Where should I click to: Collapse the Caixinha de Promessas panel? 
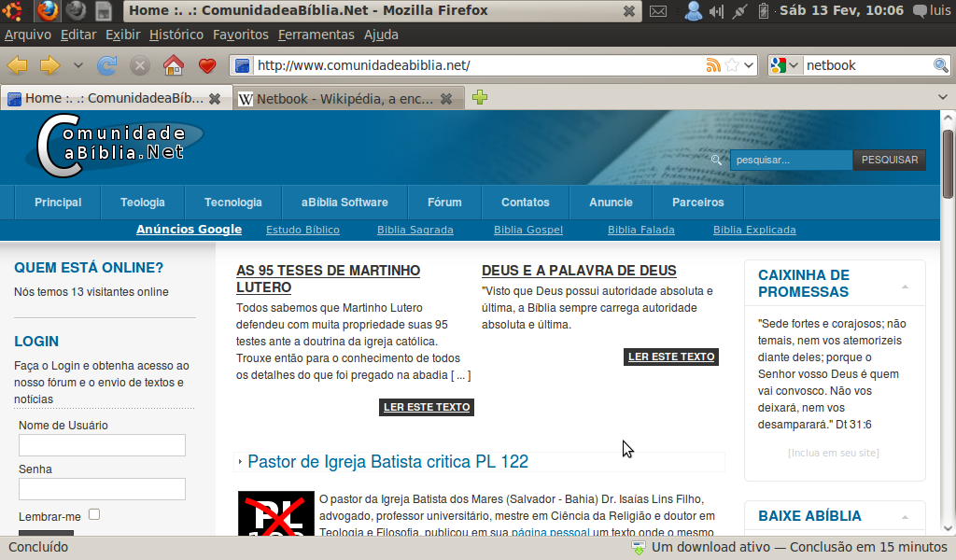click(905, 286)
